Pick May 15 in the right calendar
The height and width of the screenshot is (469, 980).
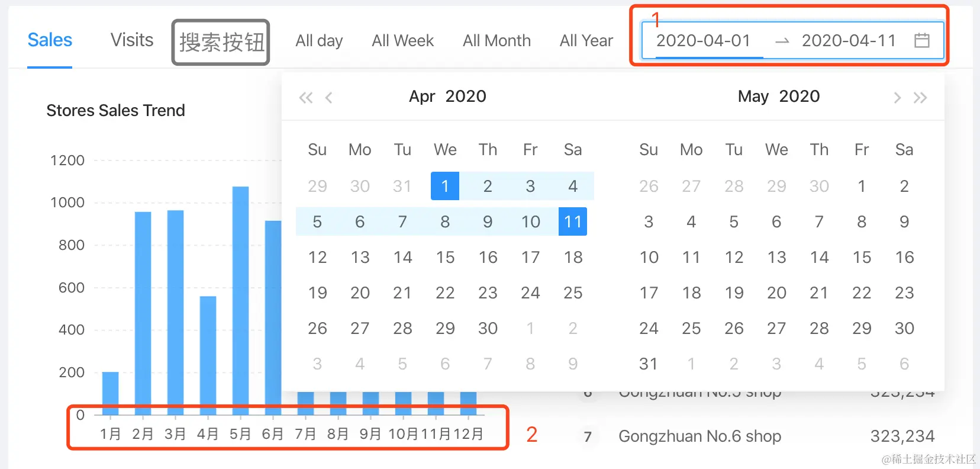tap(862, 257)
